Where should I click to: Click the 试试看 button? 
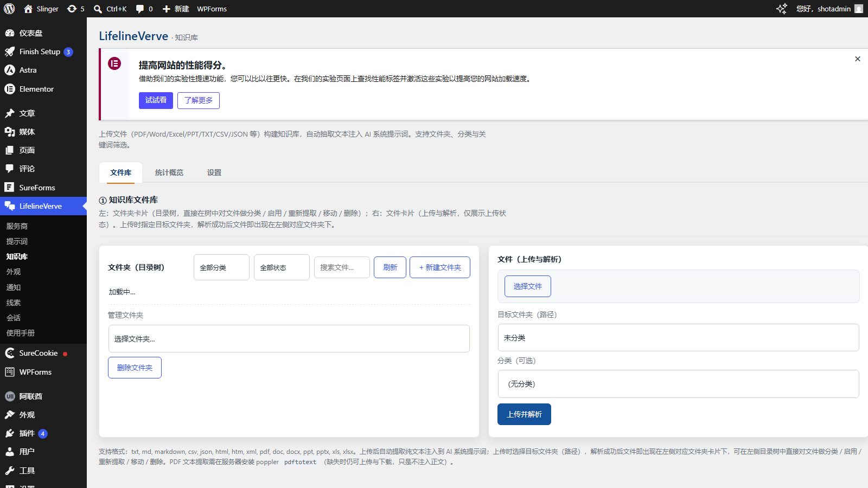coord(156,100)
